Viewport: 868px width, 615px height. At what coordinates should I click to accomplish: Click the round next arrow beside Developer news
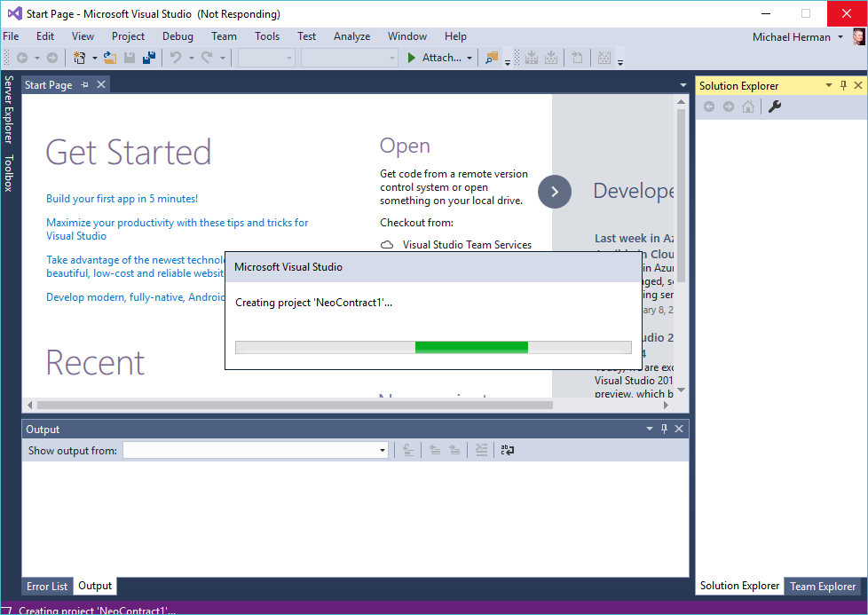(x=554, y=192)
